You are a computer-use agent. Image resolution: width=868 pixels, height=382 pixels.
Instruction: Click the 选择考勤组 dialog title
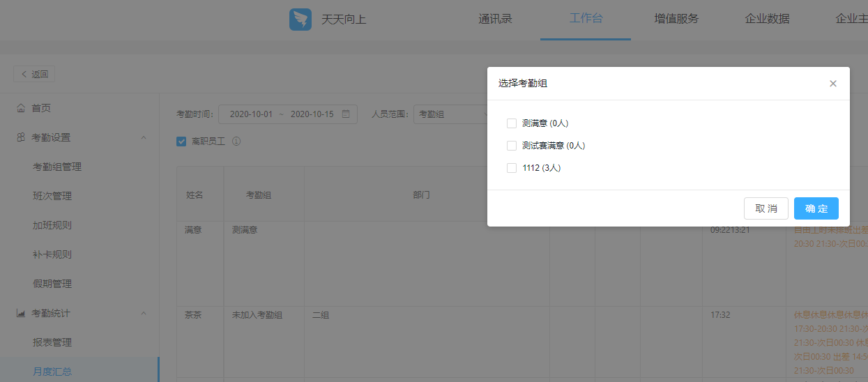pyautogui.click(x=523, y=83)
